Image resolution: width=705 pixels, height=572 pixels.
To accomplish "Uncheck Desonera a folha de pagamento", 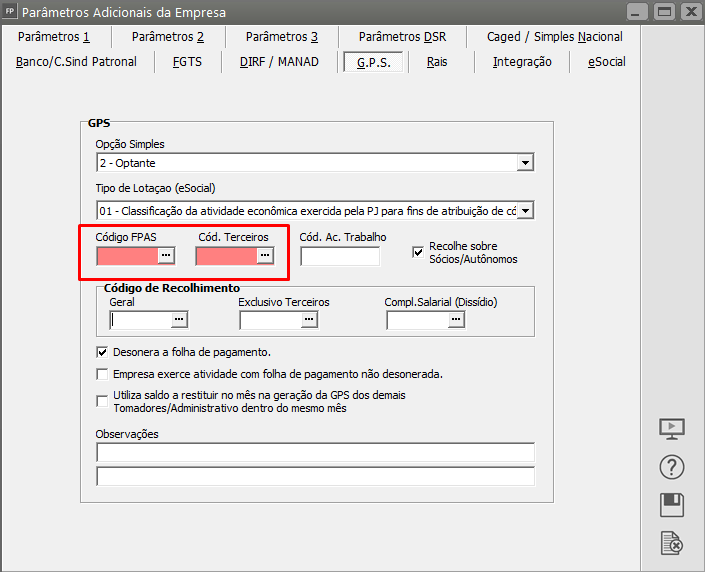I will click(x=102, y=352).
